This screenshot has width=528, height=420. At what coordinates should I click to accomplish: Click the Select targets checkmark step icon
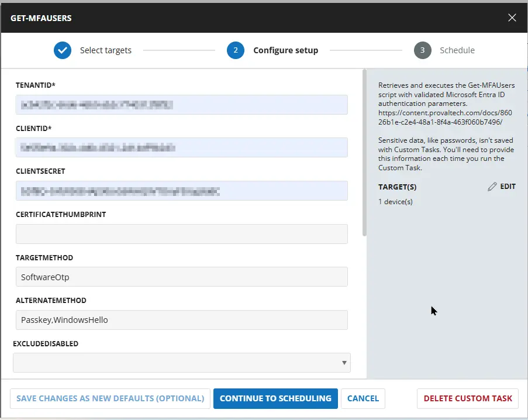click(63, 50)
